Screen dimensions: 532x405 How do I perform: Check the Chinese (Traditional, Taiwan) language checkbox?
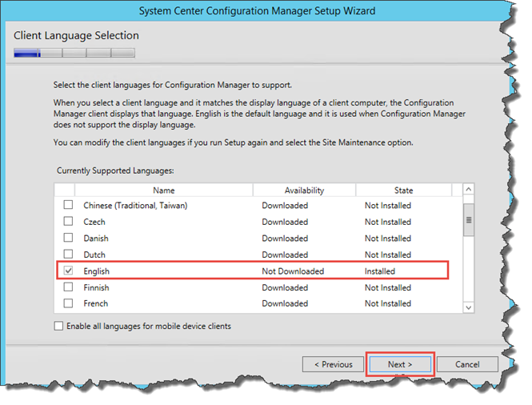pos(68,205)
